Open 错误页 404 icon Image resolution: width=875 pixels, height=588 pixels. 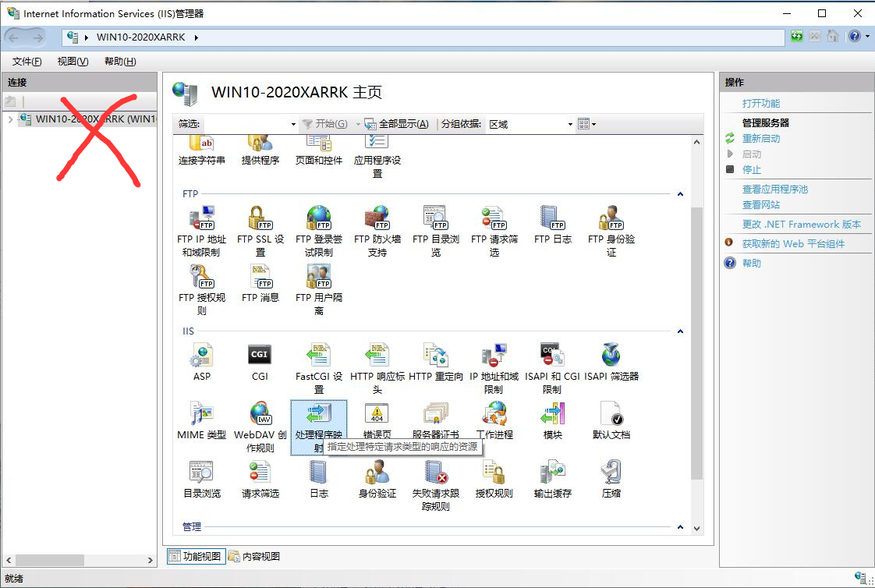(x=377, y=420)
